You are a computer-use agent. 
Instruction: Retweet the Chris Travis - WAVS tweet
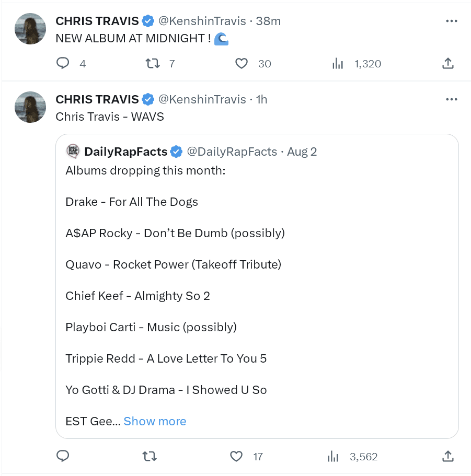tap(150, 456)
